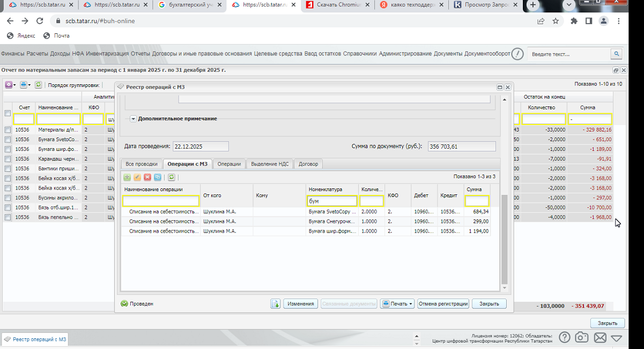Image resolution: width=644 pixels, height=349 pixels.
Task: Maximize the Реестр операций с МЗ dialog
Action: (500, 87)
